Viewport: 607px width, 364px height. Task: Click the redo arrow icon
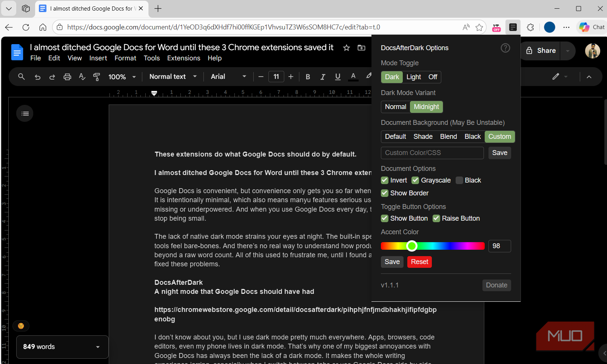52,77
